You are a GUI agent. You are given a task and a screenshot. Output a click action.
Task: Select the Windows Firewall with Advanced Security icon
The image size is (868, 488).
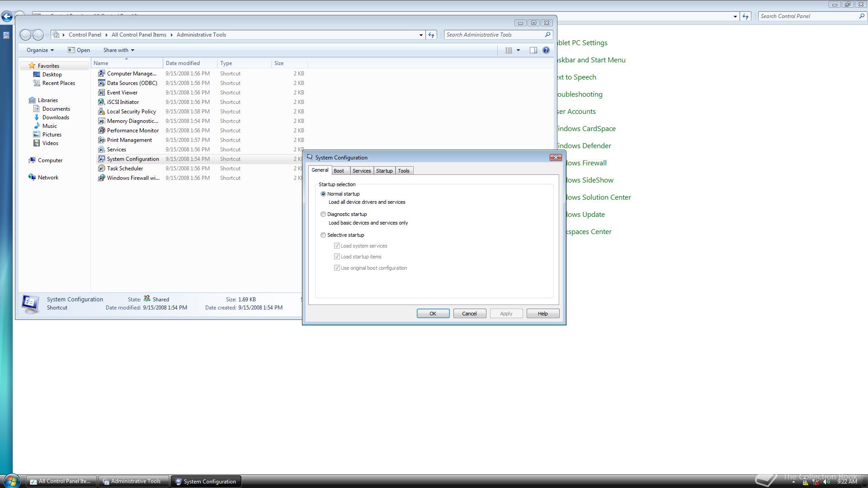pos(102,178)
